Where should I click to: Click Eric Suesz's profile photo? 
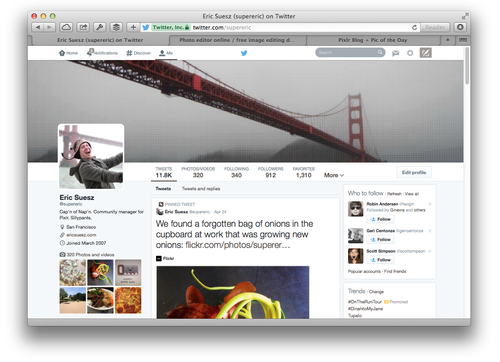(91, 157)
